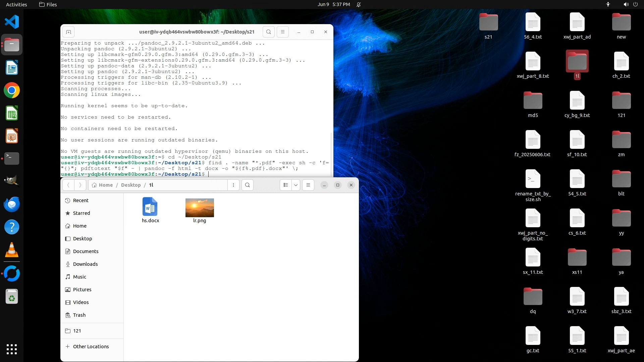Launch Visual Studio Code from the dock
This screenshot has height=362, width=644.
[x=12, y=22]
